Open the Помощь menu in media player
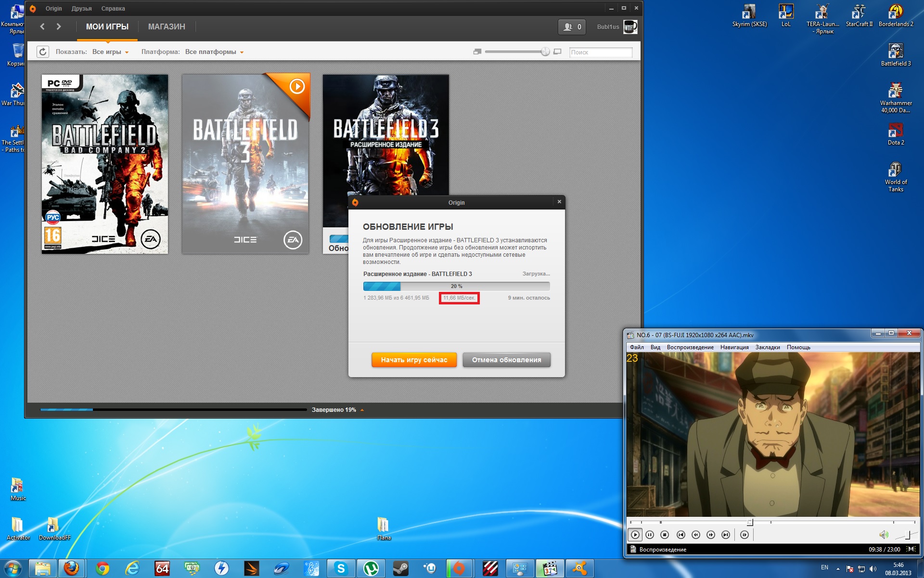Screen dimensions: 924x578 pos(798,347)
